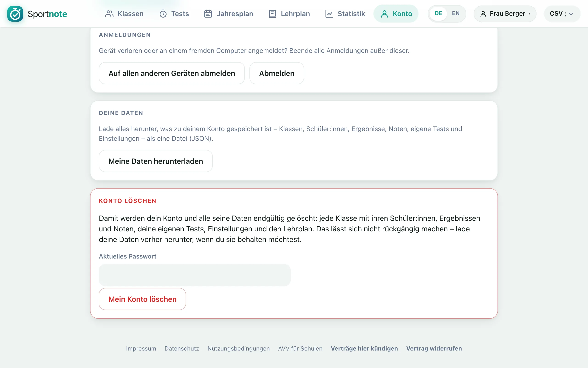
Task: Click the Sportnote stopwatch logo icon
Action: pos(15,14)
